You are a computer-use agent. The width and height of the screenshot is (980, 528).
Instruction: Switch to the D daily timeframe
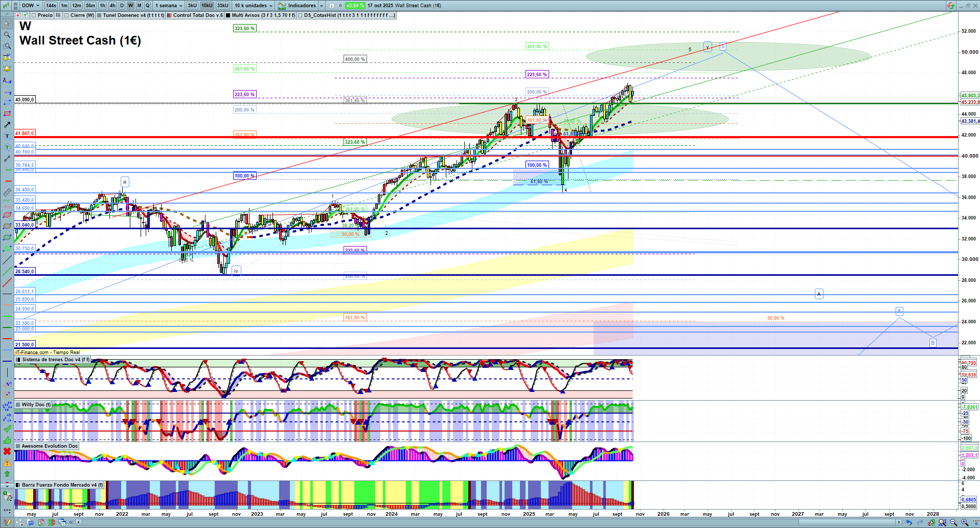122,6
